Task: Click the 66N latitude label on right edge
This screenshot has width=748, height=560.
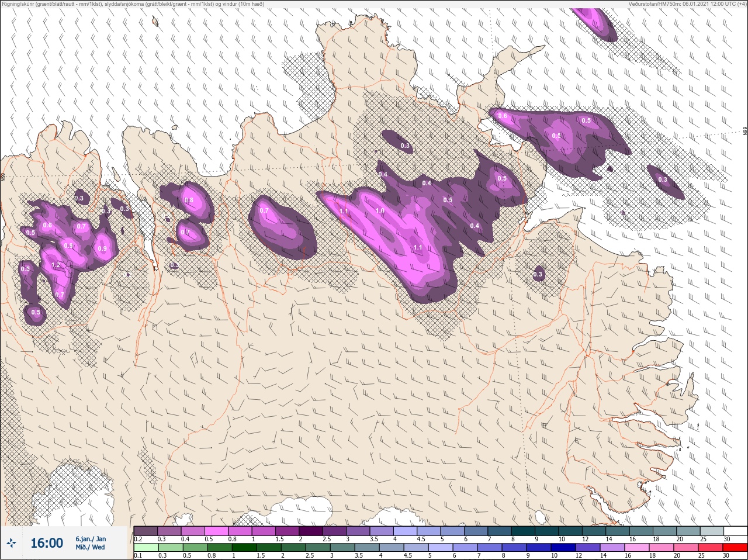Action: click(745, 132)
